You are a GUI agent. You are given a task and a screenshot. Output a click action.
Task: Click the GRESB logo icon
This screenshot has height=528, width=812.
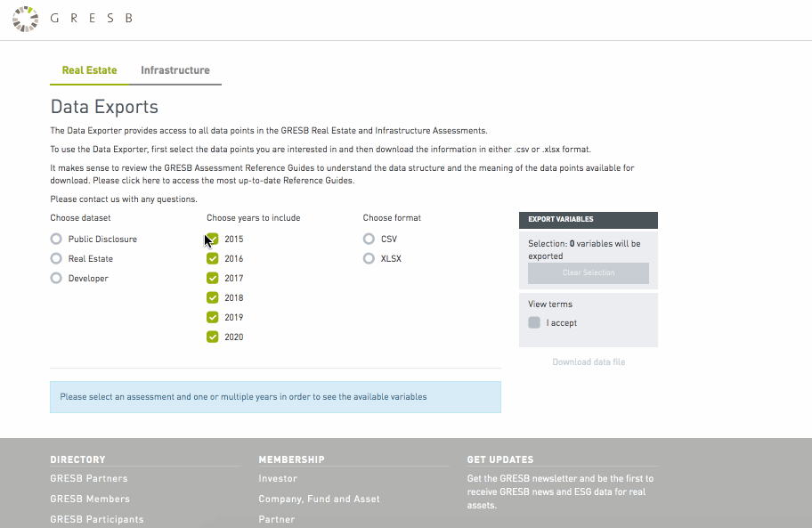pos(25,20)
